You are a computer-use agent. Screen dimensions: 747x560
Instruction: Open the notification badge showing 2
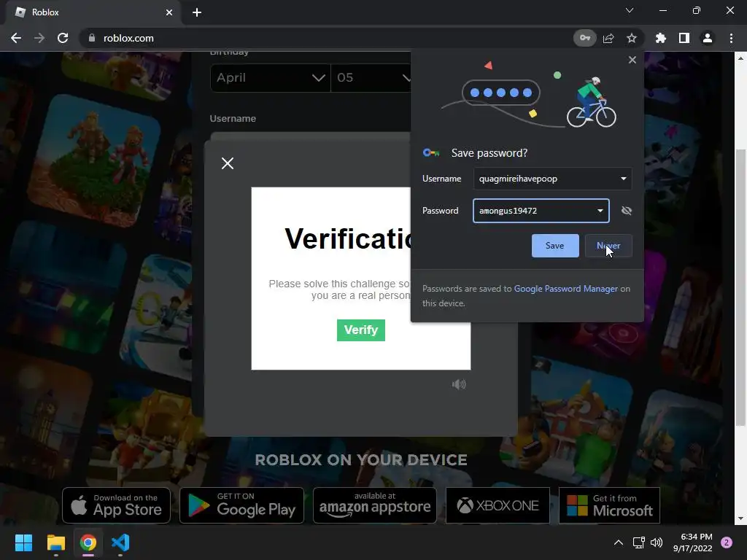727,542
